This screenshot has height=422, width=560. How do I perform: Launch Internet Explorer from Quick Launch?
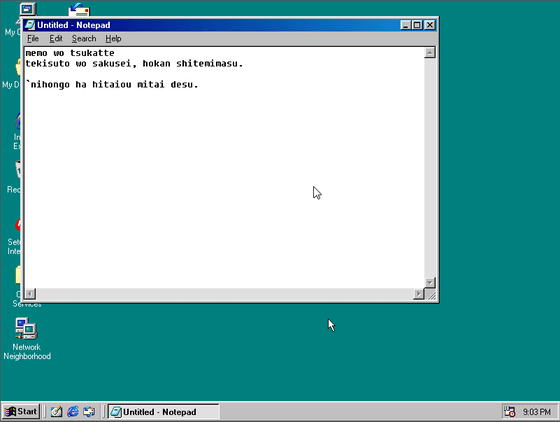[73, 412]
